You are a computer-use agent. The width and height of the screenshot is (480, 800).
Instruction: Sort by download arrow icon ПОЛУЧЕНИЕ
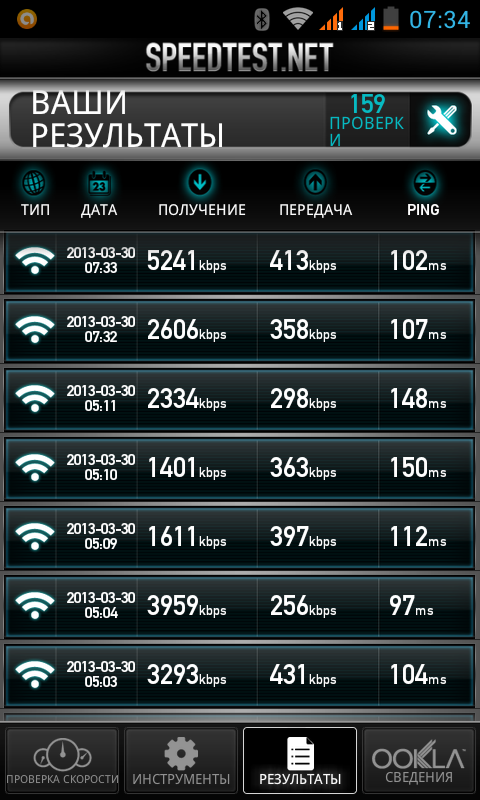[202, 183]
